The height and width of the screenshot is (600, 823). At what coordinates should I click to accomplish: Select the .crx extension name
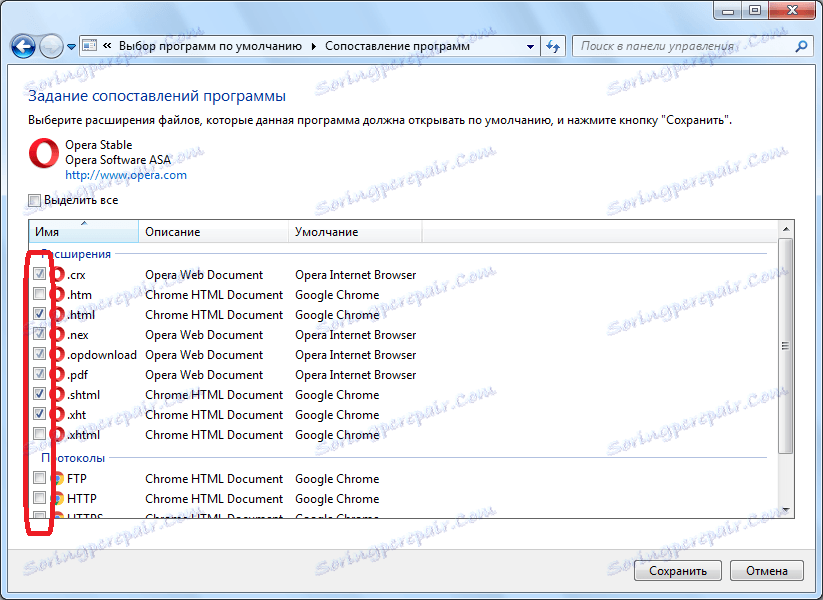[76, 275]
